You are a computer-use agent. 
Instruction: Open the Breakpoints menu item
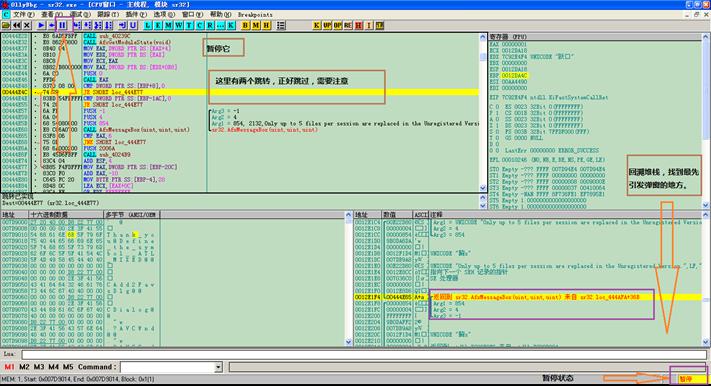tap(255, 15)
